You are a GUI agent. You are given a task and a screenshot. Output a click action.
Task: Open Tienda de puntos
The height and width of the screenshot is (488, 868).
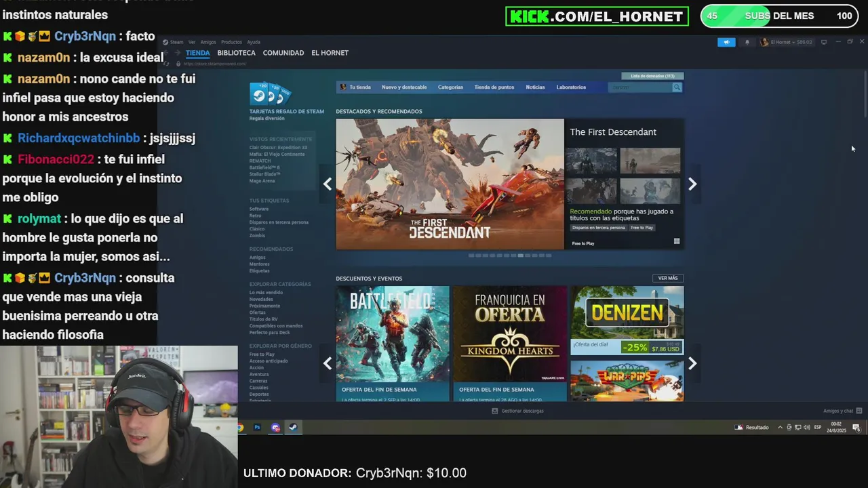[x=494, y=87]
